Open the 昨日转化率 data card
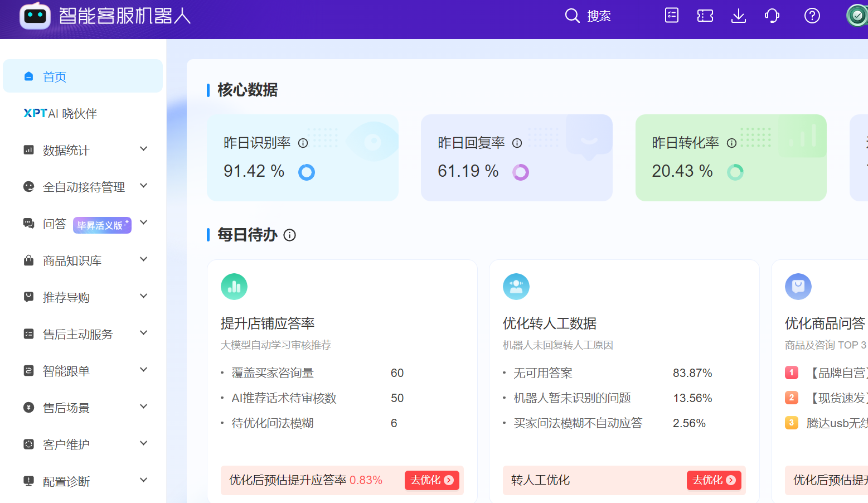The image size is (868, 503). point(731,158)
